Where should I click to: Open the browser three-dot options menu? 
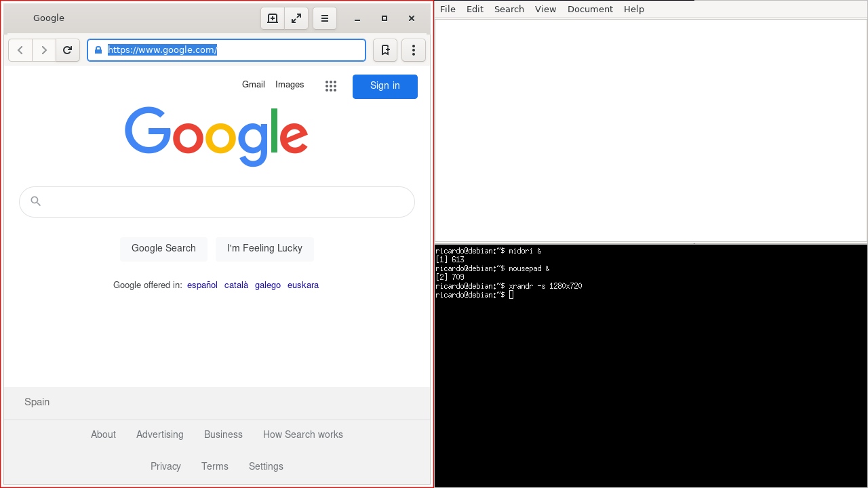tap(414, 50)
